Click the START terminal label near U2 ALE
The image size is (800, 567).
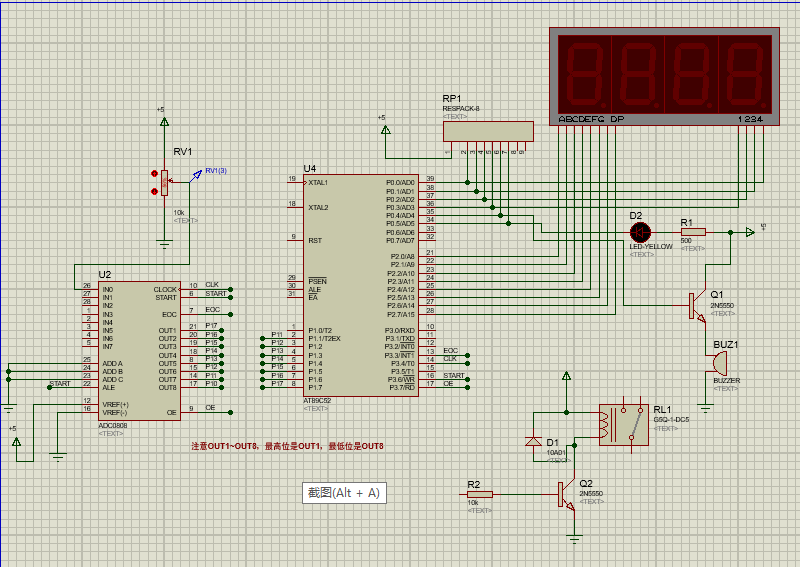pyautogui.click(x=60, y=383)
